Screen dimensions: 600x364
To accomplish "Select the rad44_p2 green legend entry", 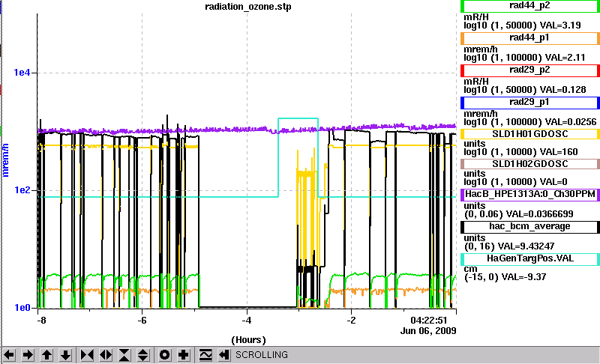I will coord(530,6).
